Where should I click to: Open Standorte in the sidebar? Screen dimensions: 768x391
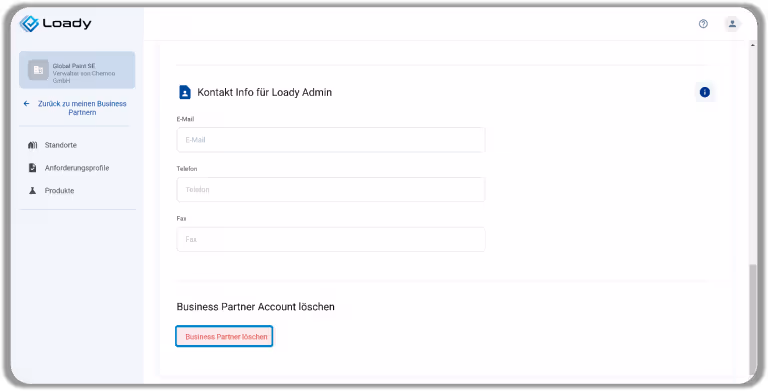pyautogui.click(x=61, y=145)
